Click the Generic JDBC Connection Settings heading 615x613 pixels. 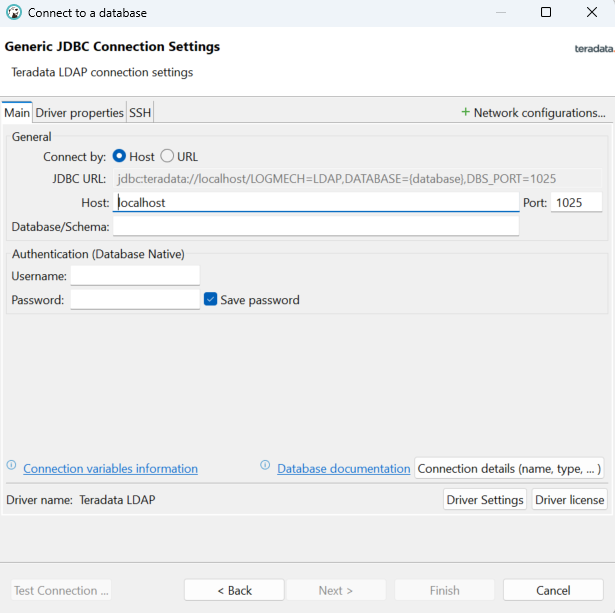(x=112, y=46)
